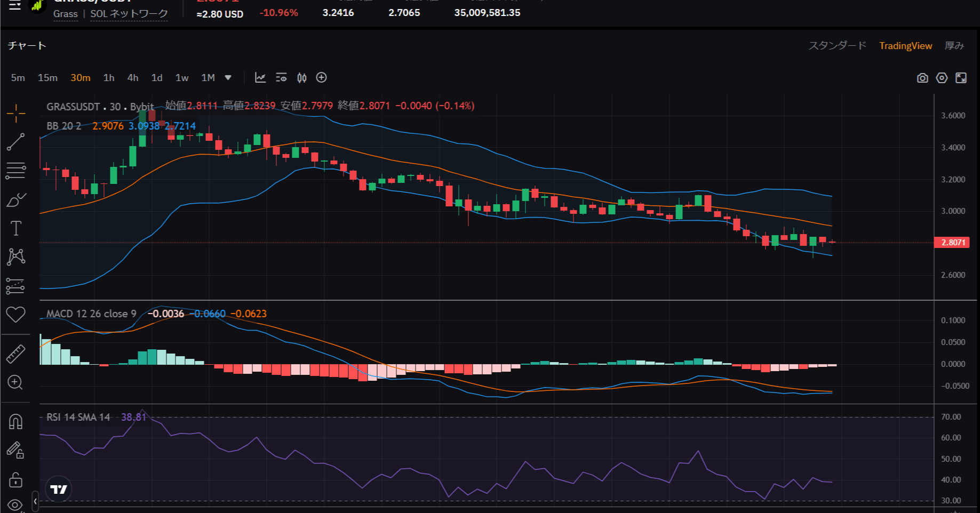Viewport: 980px width, 513px height.
Task: Select the brush drawing tool
Action: pos(16,200)
